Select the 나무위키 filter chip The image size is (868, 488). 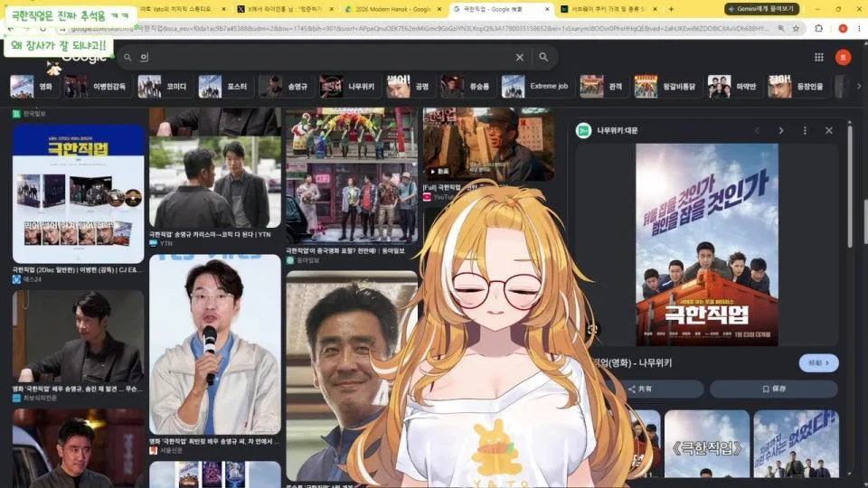click(349, 87)
